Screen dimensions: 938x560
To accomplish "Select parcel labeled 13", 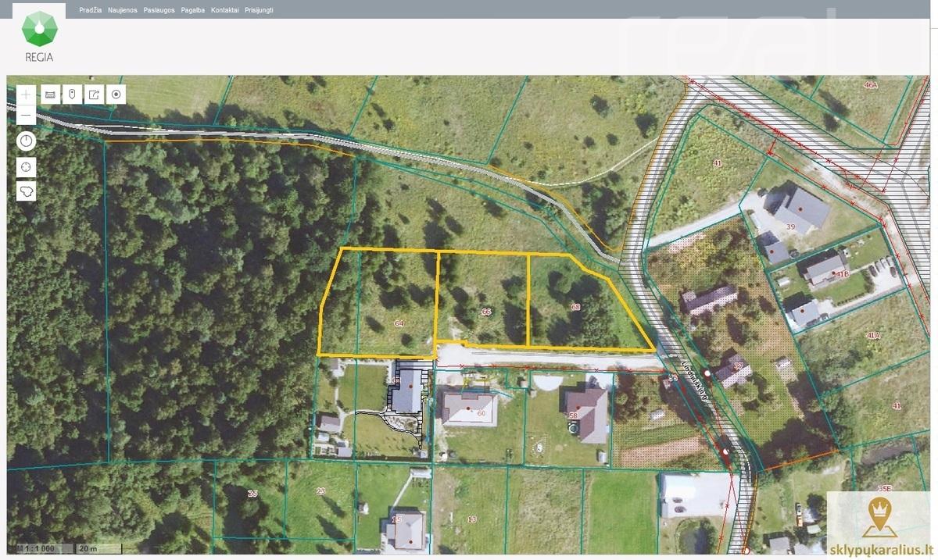I will click(x=471, y=519).
